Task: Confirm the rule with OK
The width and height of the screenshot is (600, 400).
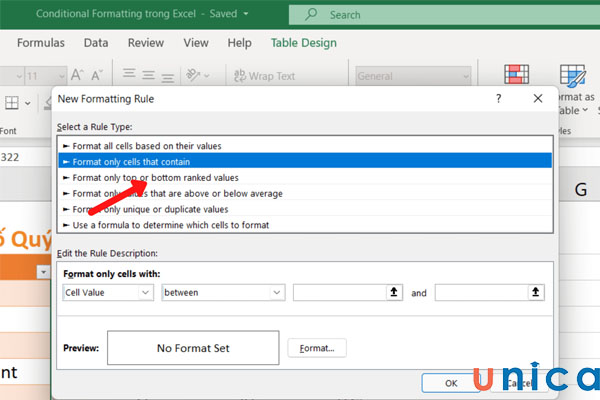Action: (x=451, y=382)
